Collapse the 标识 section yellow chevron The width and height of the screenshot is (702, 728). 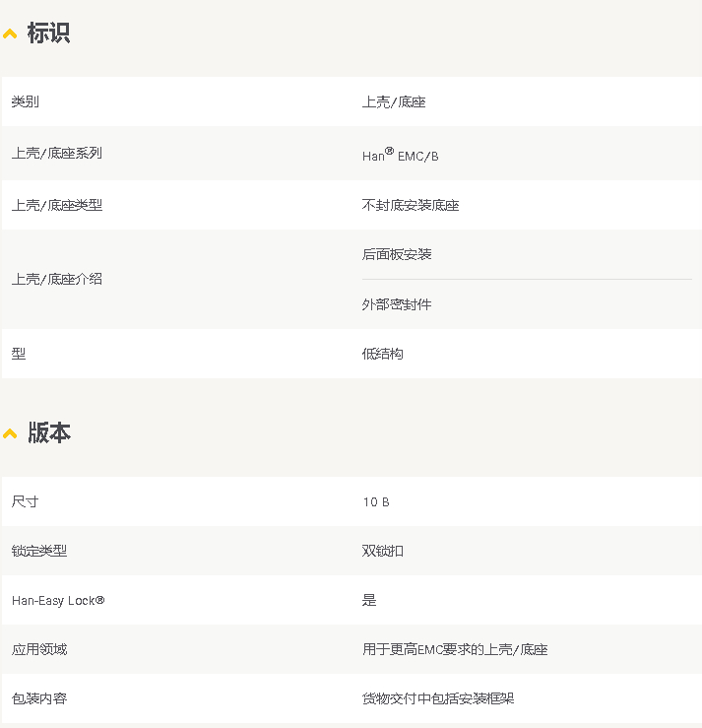[x=10, y=34]
